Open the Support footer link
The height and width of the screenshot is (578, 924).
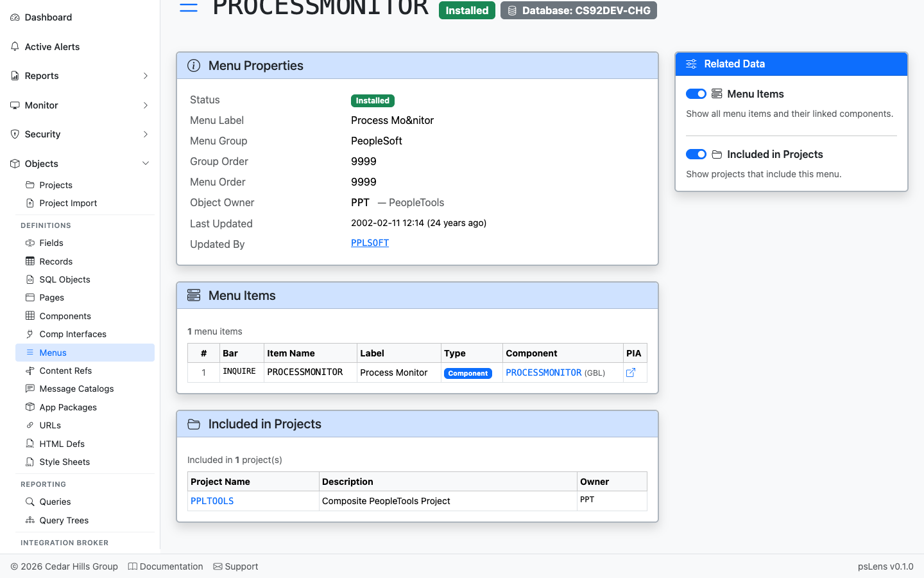pyautogui.click(x=235, y=566)
